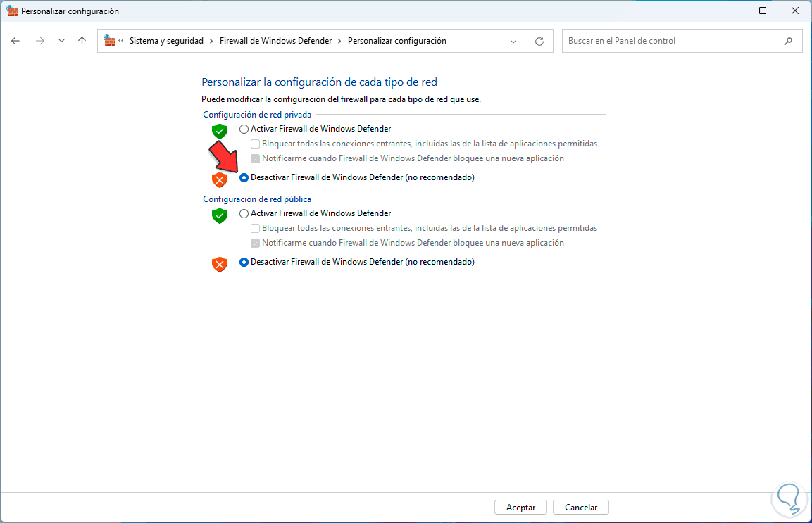Viewport: 812px width, 523px height.
Task: Confirm changes with Aceptar button
Action: point(520,508)
